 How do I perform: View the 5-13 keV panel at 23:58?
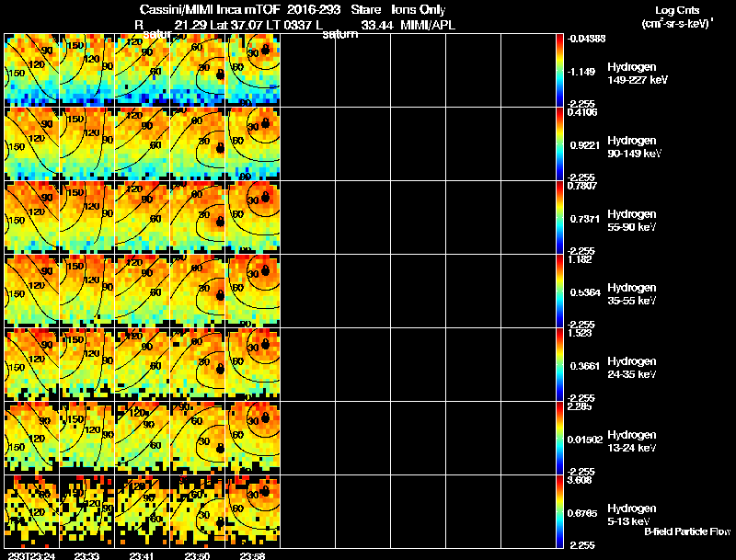[x=252, y=511]
